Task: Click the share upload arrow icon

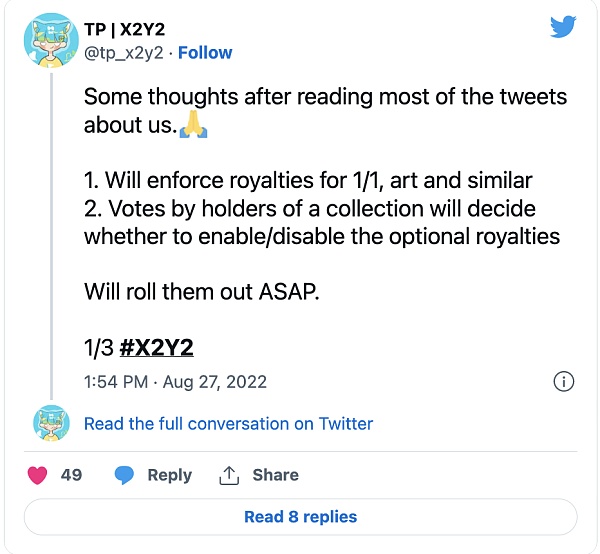Action: (x=229, y=475)
